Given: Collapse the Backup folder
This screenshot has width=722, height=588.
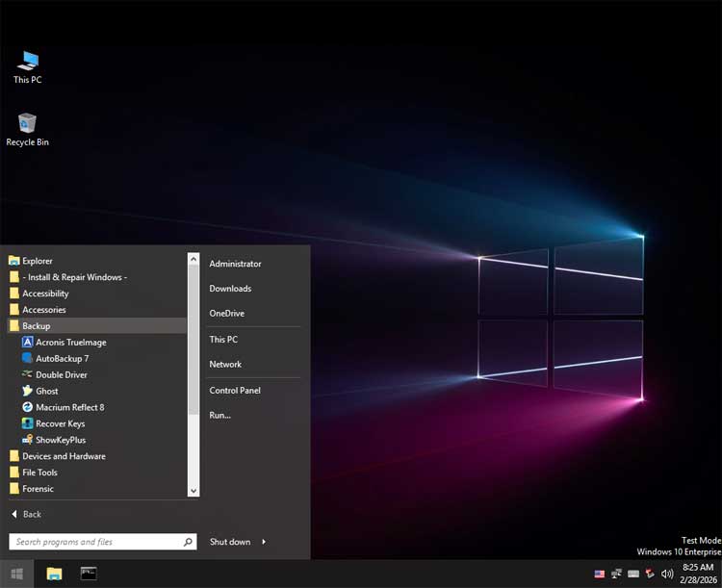Looking at the screenshot, I should (x=36, y=325).
